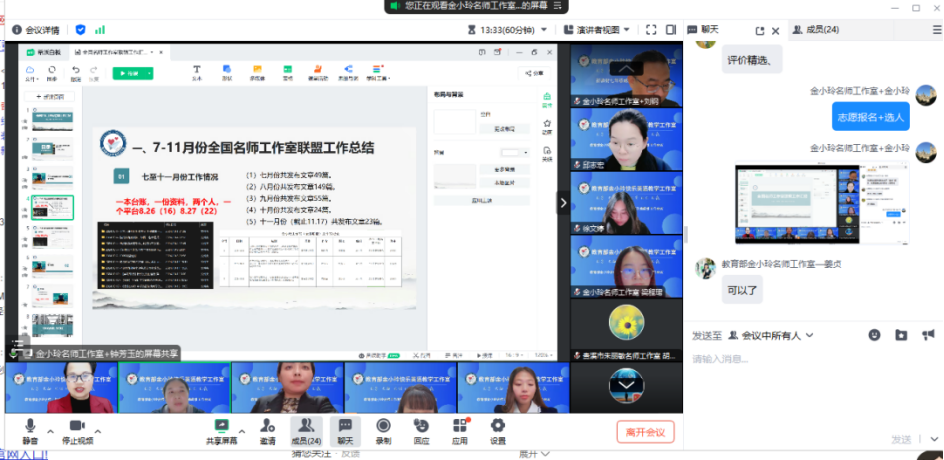Select the blue shape tool in shared presentation

coord(227,73)
